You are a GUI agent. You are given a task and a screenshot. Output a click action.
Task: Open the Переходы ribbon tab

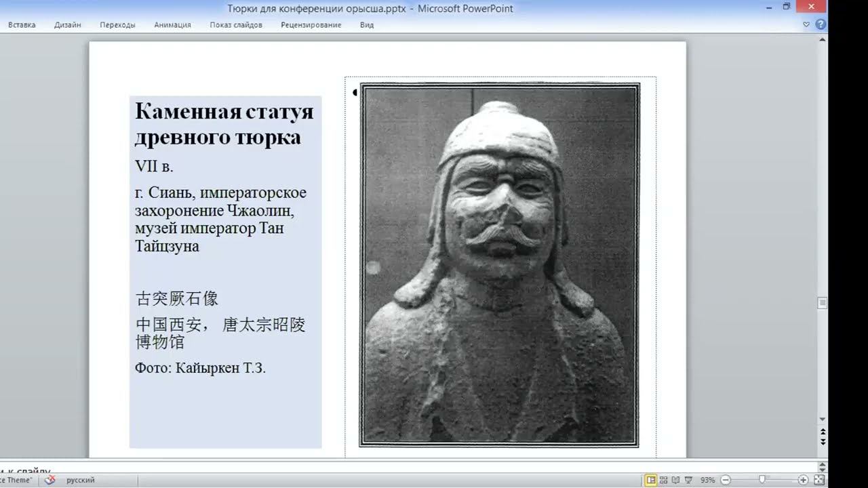tap(117, 25)
